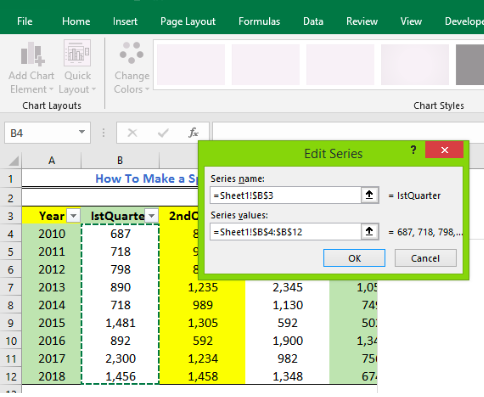Click the Year header cell
Viewport: 484px width, 397px height.
pos(51,216)
